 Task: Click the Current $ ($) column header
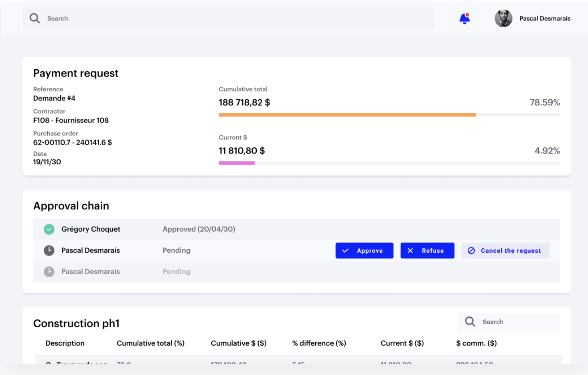[402, 343]
